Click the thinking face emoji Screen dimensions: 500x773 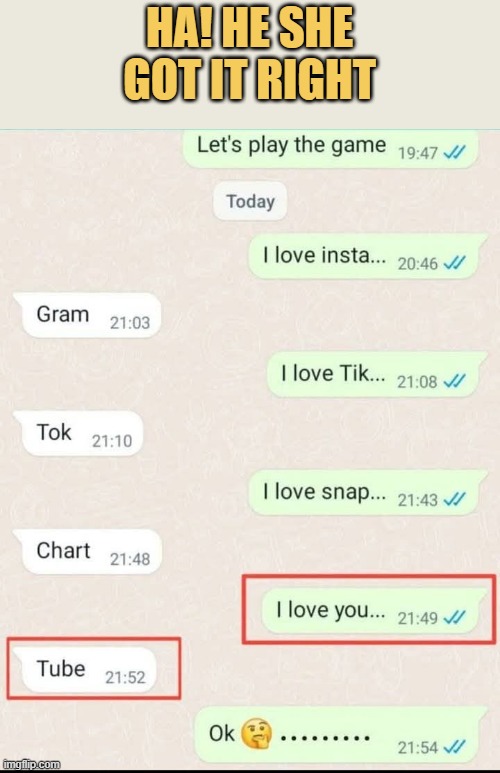click(256, 734)
